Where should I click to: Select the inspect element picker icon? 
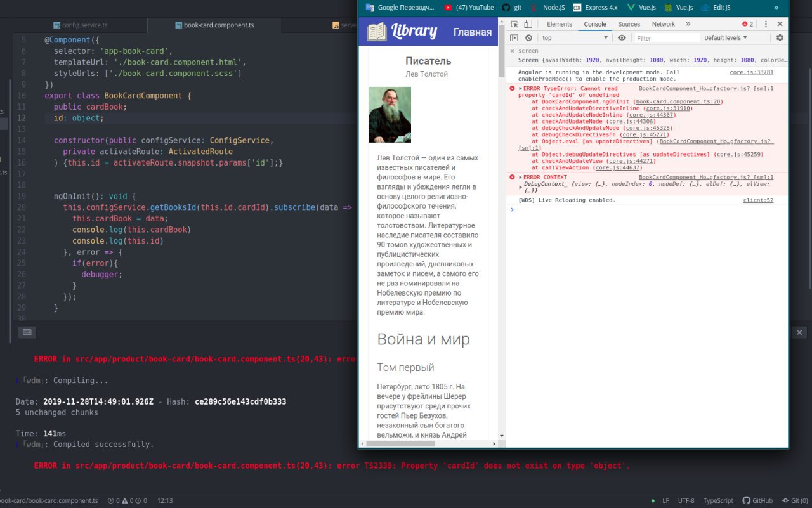pyautogui.click(x=516, y=24)
